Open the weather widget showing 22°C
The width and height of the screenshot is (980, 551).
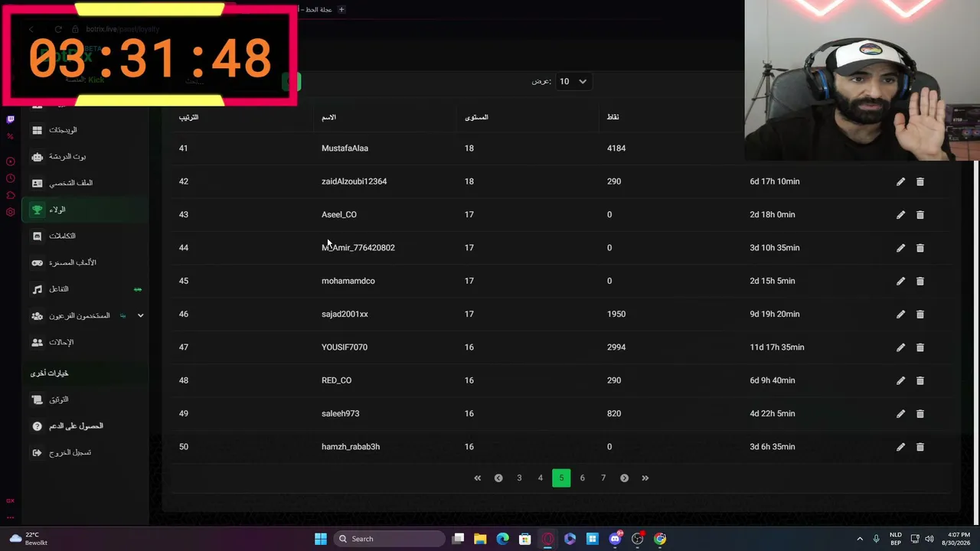tap(29, 539)
